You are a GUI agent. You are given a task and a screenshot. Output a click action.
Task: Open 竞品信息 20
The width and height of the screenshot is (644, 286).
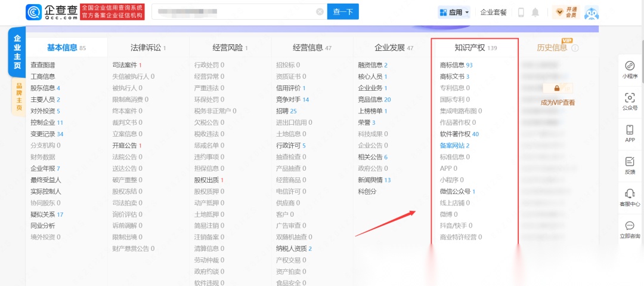point(374,100)
